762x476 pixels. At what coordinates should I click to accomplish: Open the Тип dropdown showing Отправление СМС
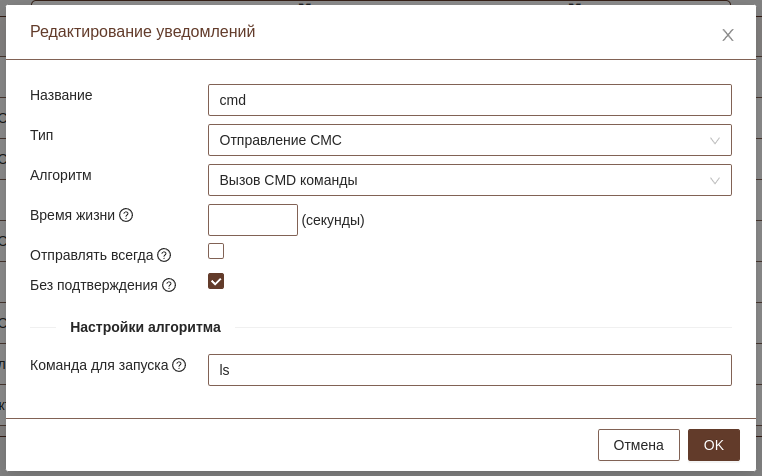(x=469, y=140)
